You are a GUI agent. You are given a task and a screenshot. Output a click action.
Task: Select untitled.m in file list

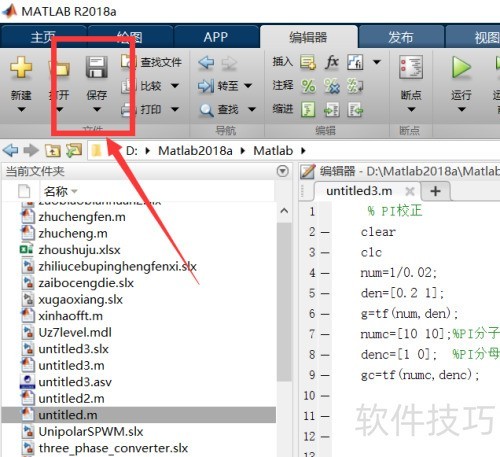pyautogui.click(x=139, y=415)
